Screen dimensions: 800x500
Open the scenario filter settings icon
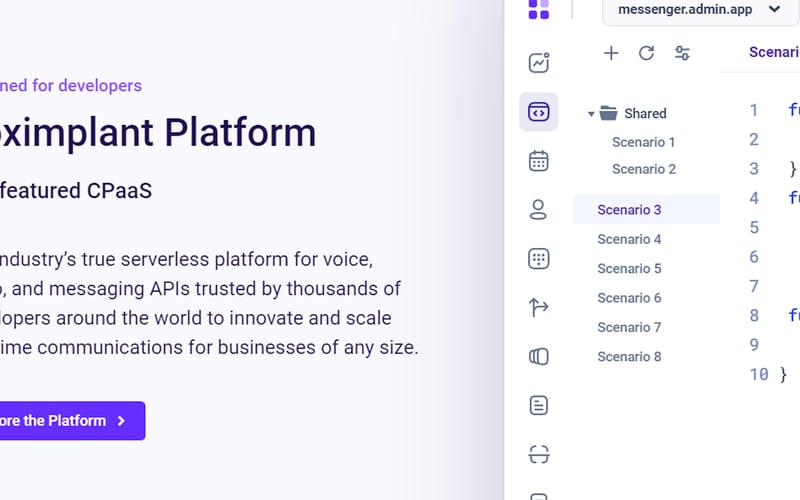682,53
